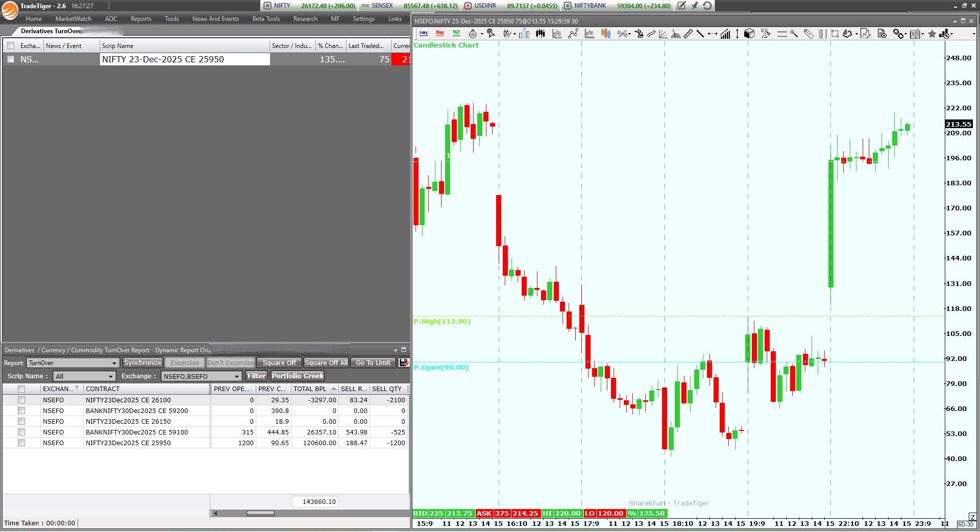Click the Entry price line icon
Viewport: 980px width, 532px height.
(424, 34)
